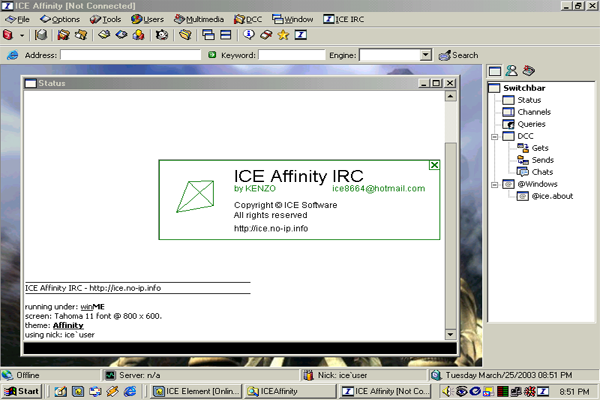Screen dimensions: 600x400
Task: Click the Keyword input field
Action: [292, 55]
